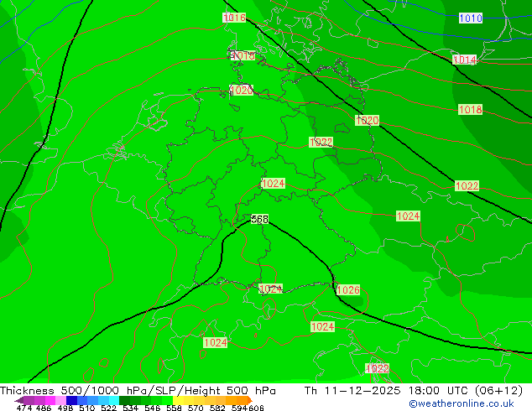Click the map title 'Thickness 500/1000 hPa/SLP/Height 500 hPa'
Image resolution: width=532 pixels, height=411 pixels.
[x=138, y=390]
